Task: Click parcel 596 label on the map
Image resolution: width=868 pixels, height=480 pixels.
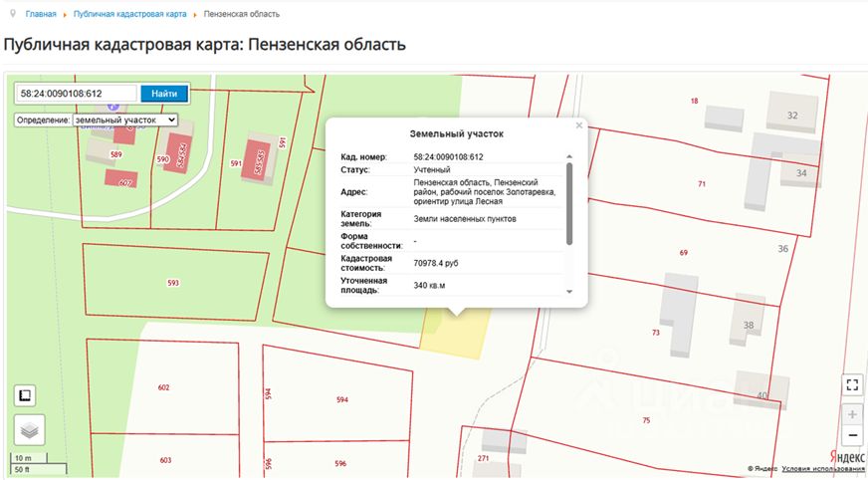Action: [340, 463]
